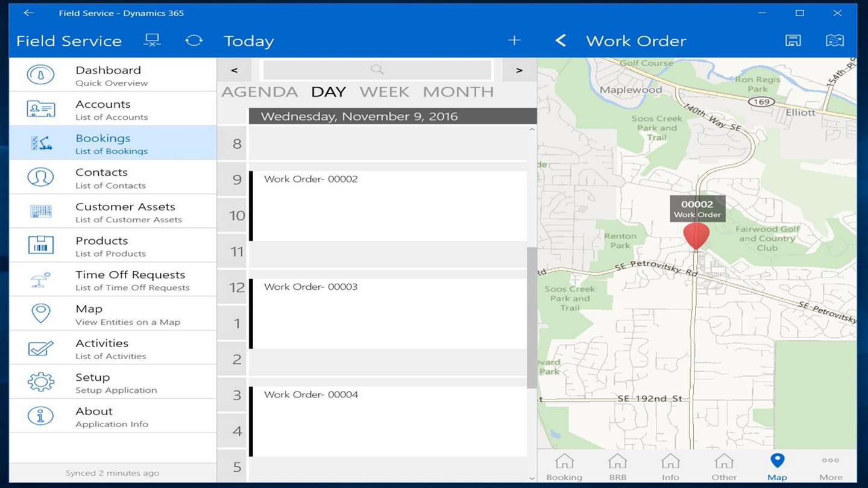Click the offline monitor icon beside Field Service
The width and height of the screenshot is (868, 488).
click(153, 40)
